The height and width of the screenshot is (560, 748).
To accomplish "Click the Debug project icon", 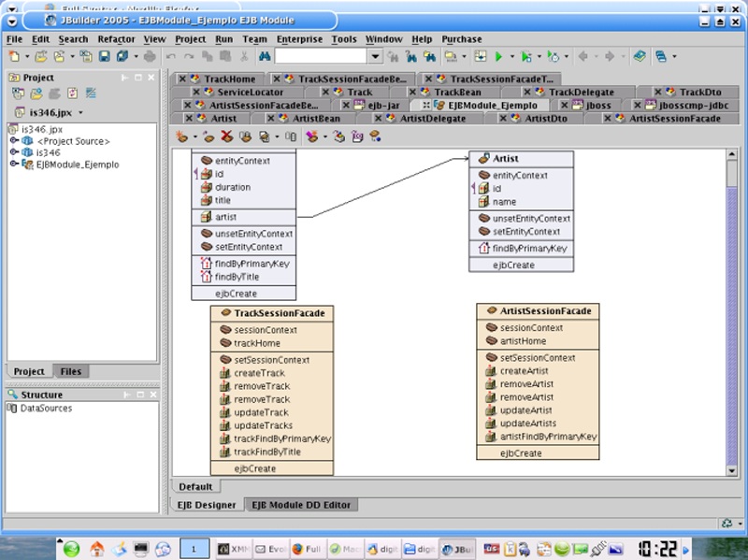I will pyautogui.click(x=525, y=57).
